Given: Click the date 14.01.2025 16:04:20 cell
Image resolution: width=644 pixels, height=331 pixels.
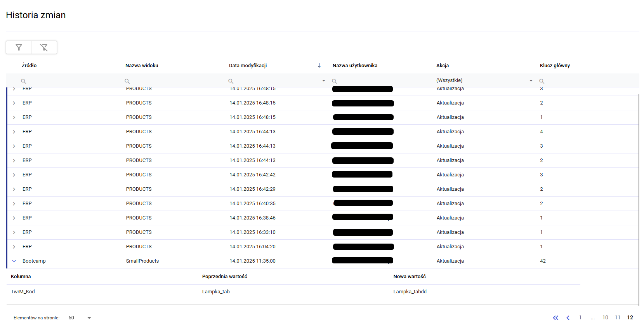Looking at the screenshot, I should click(x=252, y=247).
